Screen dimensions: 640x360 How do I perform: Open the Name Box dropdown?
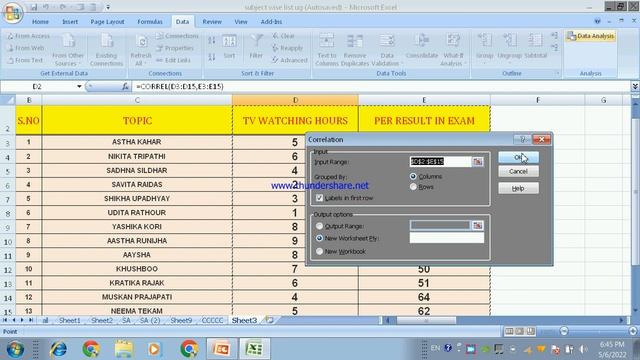click(x=79, y=87)
